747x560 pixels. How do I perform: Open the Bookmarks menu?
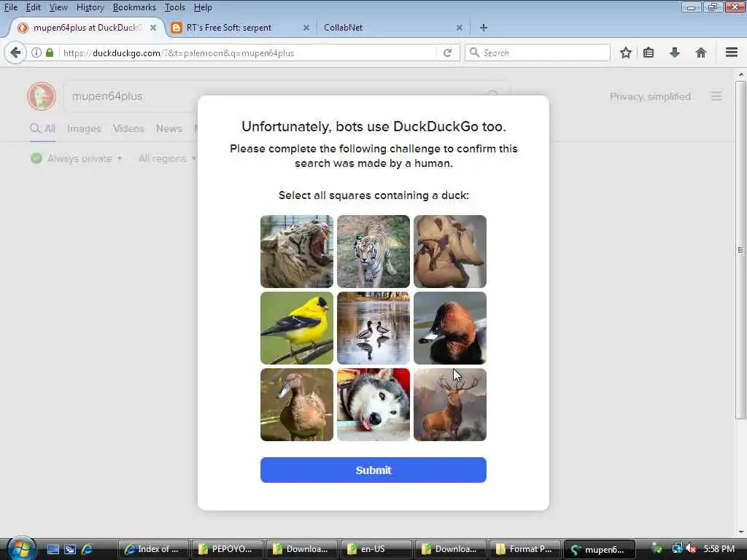(x=134, y=7)
